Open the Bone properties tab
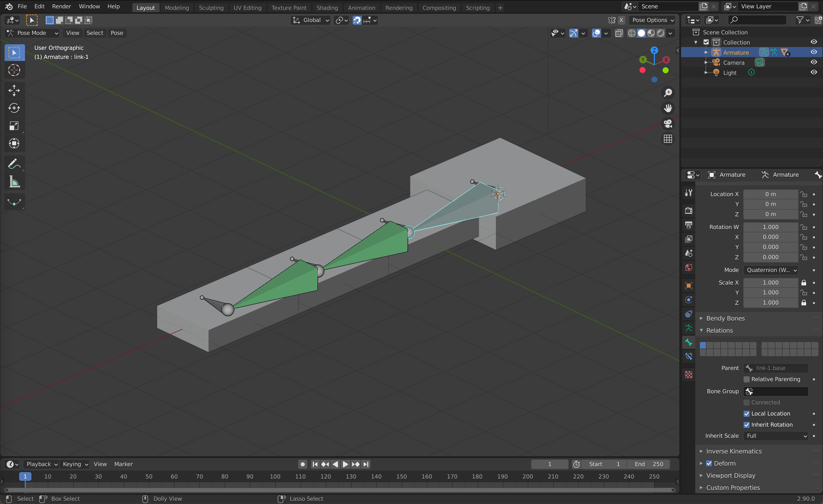 (x=688, y=342)
